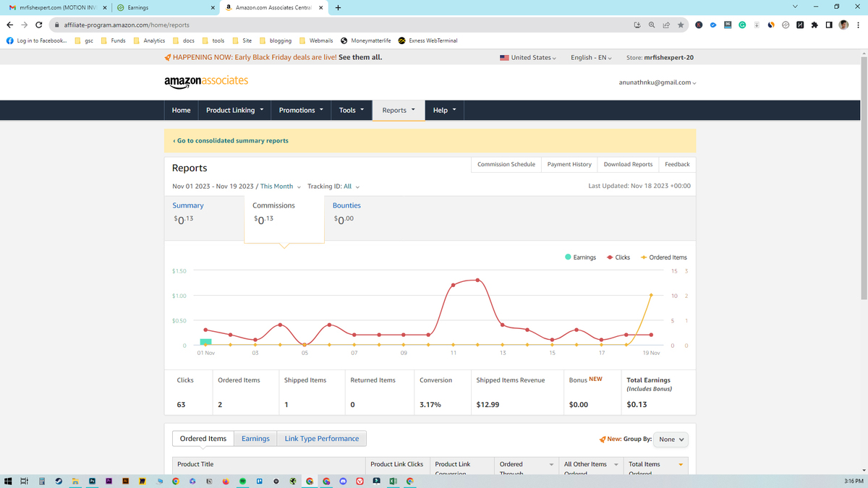Viewport: 868px width, 488px height.
Task: Open the United States country selector
Action: 528,58
